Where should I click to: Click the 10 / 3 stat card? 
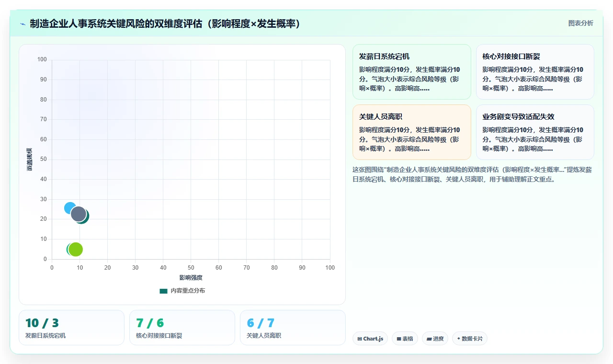pyautogui.click(x=71, y=328)
